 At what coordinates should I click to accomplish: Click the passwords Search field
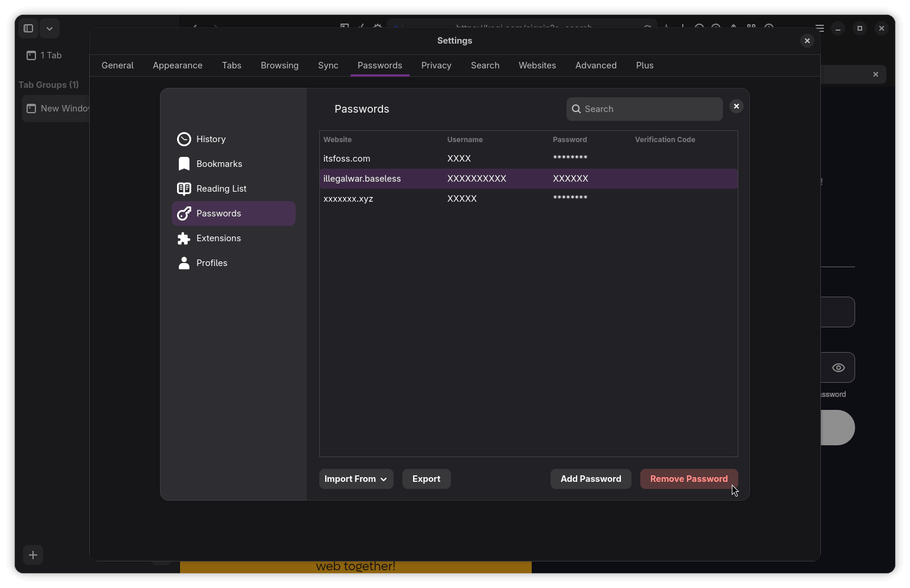[649, 109]
